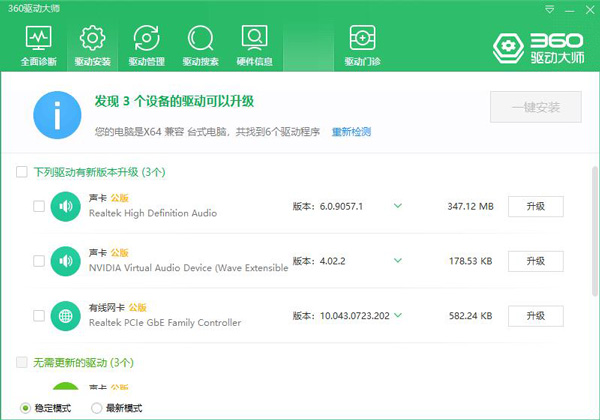Switch to the 驱动门诊 tab label
This screenshot has width=600, height=420.
coord(362,62)
